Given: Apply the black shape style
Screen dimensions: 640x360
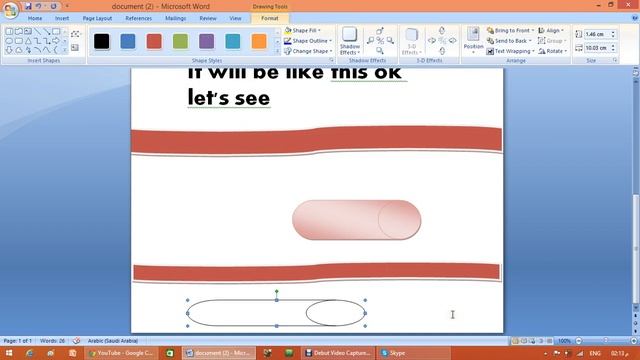Looking at the screenshot, I should [x=102, y=41].
